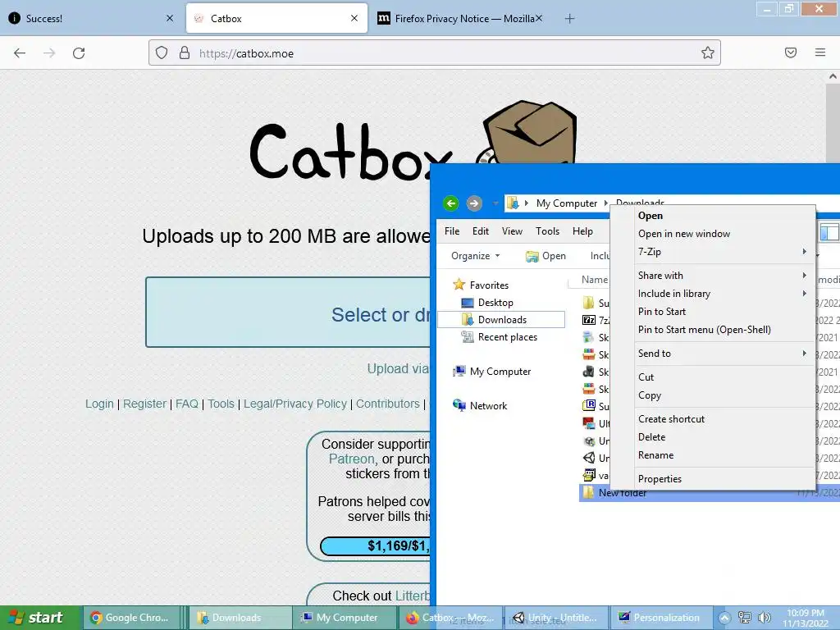Open the shield tracking protection icon
This screenshot has width=840, height=630.
[x=162, y=52]
